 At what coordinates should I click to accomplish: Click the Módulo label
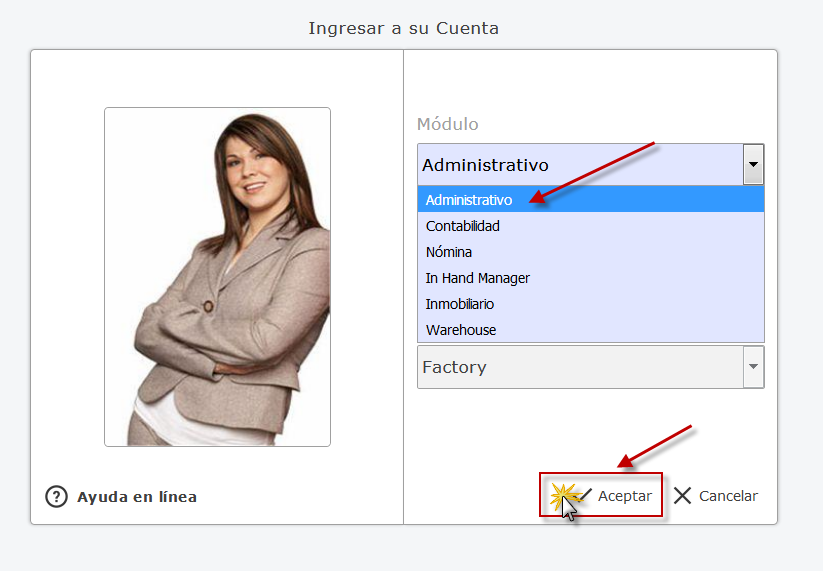(448, 124)
